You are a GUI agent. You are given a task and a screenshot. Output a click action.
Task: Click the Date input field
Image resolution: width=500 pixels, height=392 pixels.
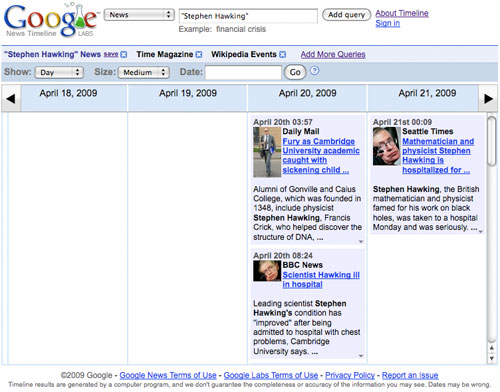click(x=243, y=72)
